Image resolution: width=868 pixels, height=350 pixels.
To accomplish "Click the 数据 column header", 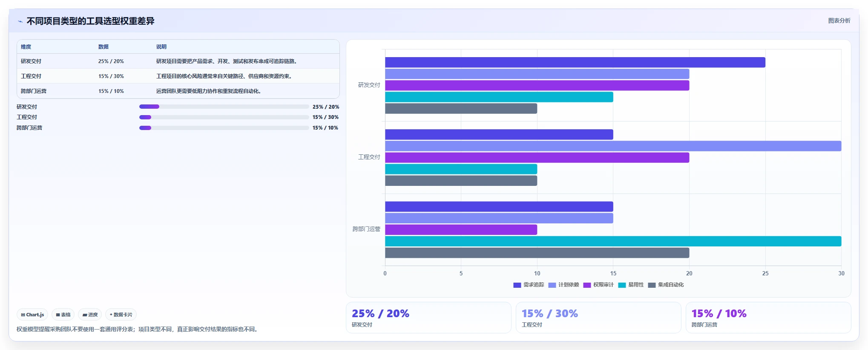I will point(103,47).
